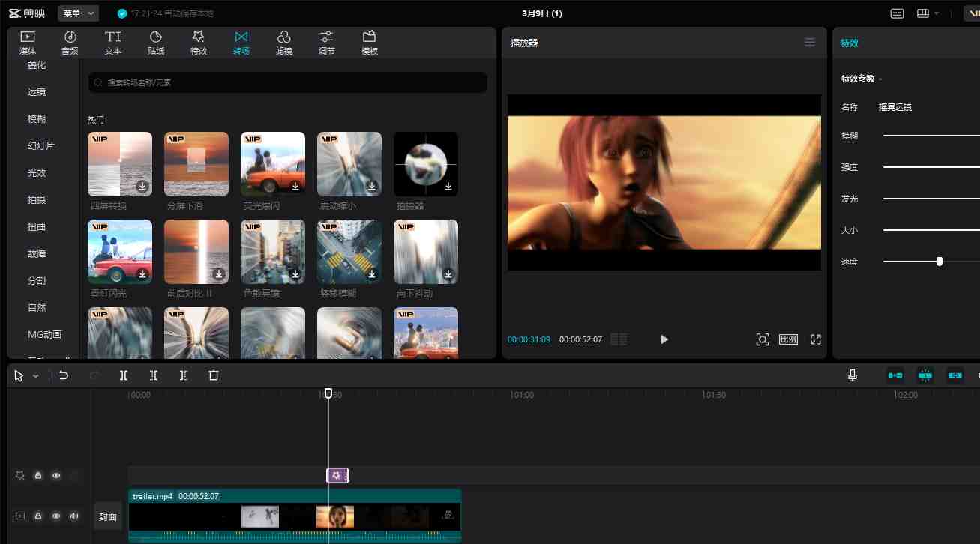Split the clip using the split icon
Screen dimensions: 980x544
point(124,375)
